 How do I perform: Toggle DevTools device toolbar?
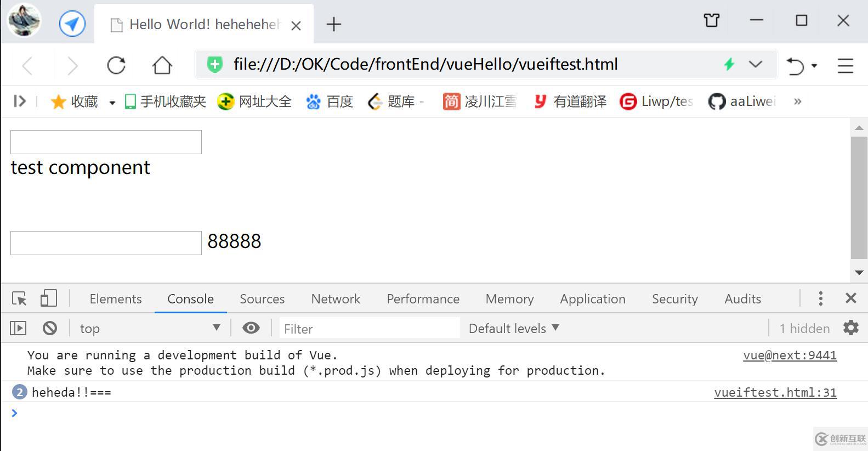[48, 298]
